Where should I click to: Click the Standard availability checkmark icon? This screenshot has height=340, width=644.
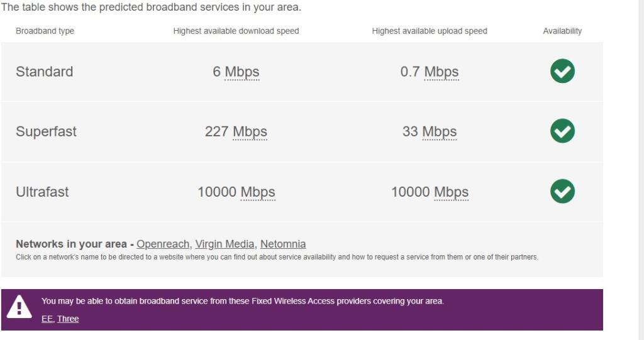562,71
